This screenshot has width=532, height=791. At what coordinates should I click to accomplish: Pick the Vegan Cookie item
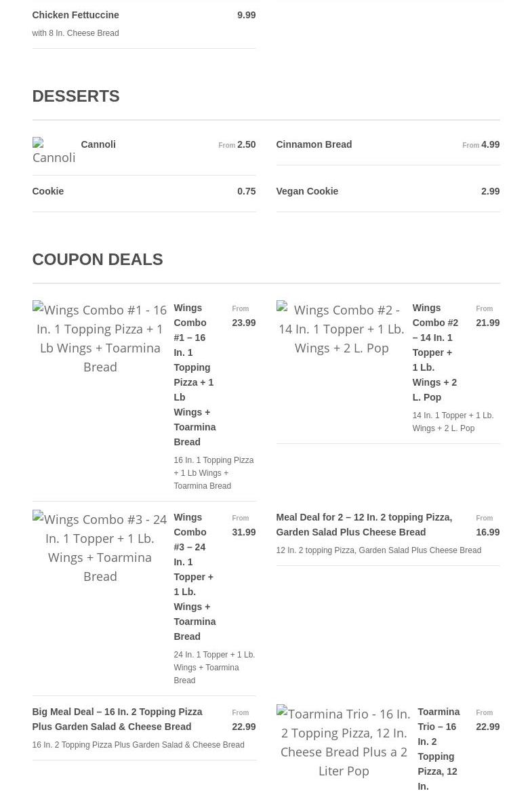coord(307,191)
